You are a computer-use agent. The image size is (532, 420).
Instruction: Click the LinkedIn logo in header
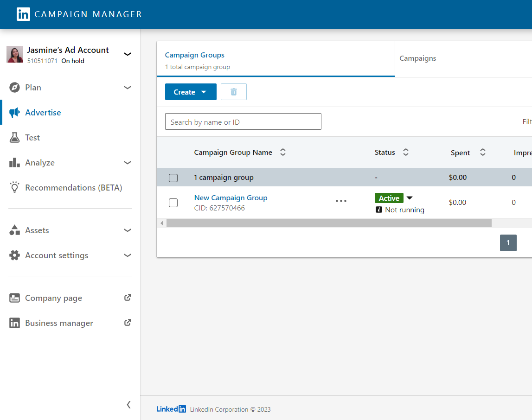coord(23,14)
